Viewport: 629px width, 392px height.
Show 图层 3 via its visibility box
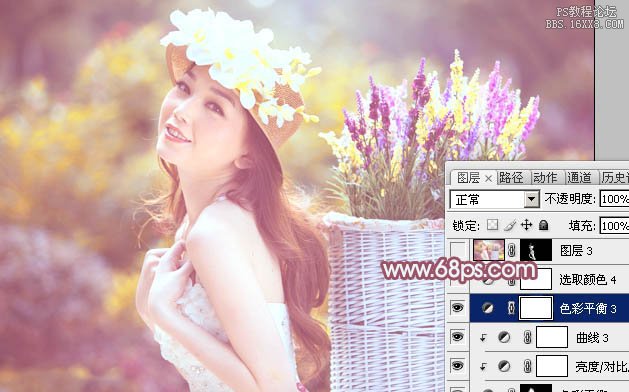pyautogui.click(x=458, y=251)
